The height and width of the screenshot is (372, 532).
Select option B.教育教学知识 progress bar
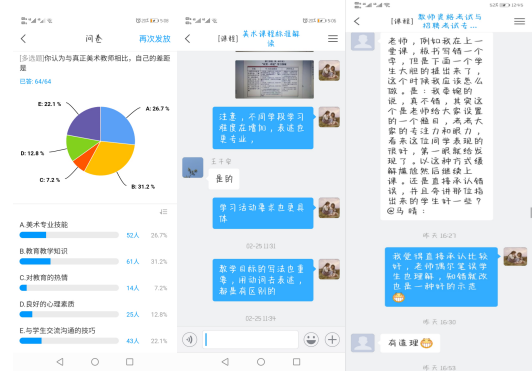coord(69,261)
